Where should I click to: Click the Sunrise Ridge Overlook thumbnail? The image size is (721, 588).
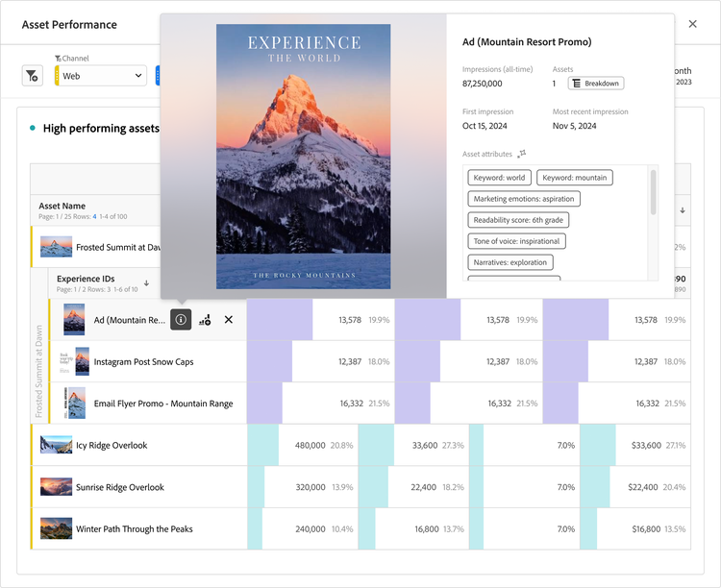(56, 487)
